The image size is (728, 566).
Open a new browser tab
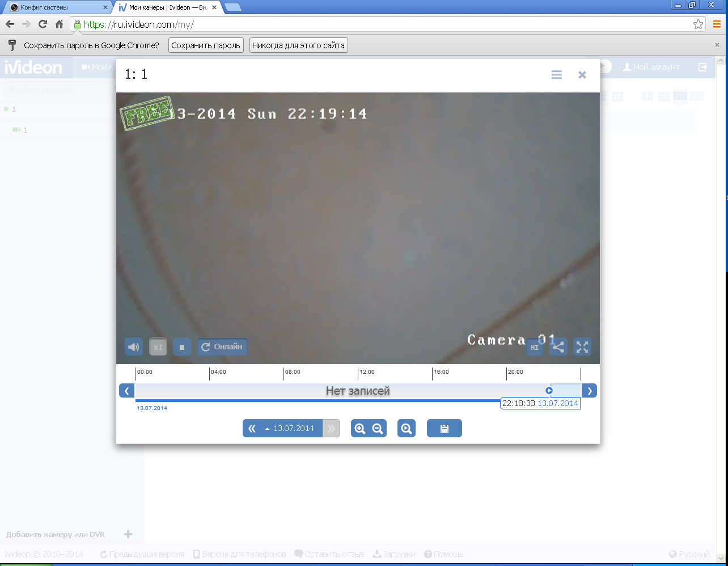point(233,7)
